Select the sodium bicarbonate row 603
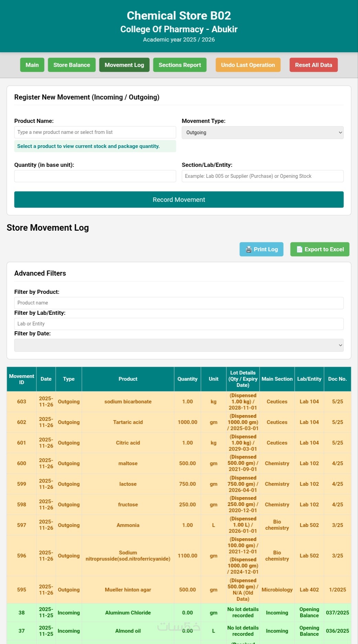Screen dimensions: 358x644 coord(128,402)
